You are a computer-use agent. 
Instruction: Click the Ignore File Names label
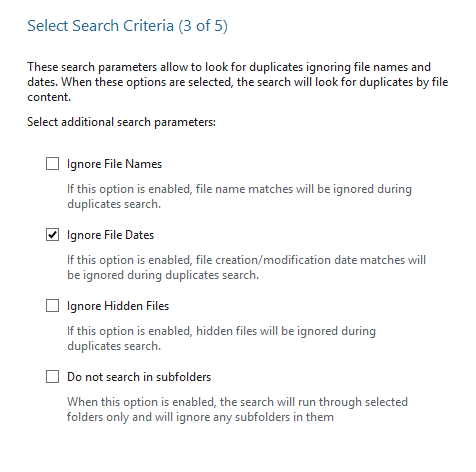tap(114, 164)
